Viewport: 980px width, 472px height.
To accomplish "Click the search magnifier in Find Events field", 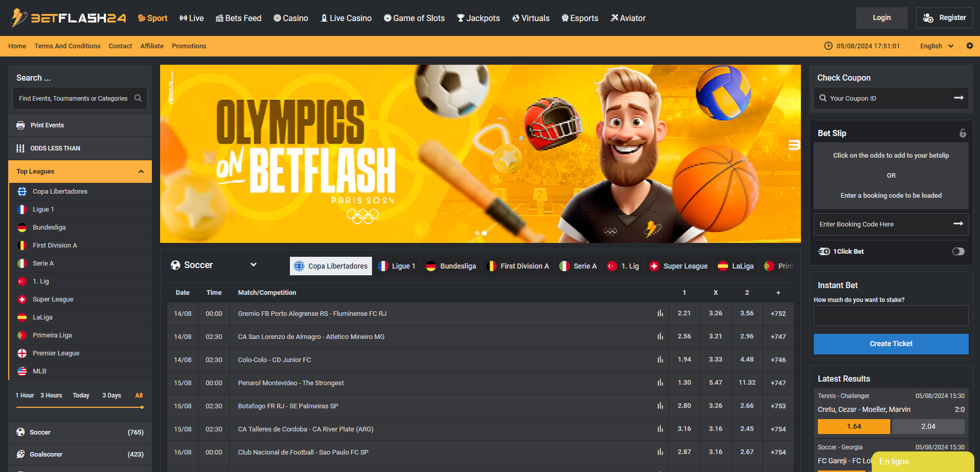I will [138, 98].
